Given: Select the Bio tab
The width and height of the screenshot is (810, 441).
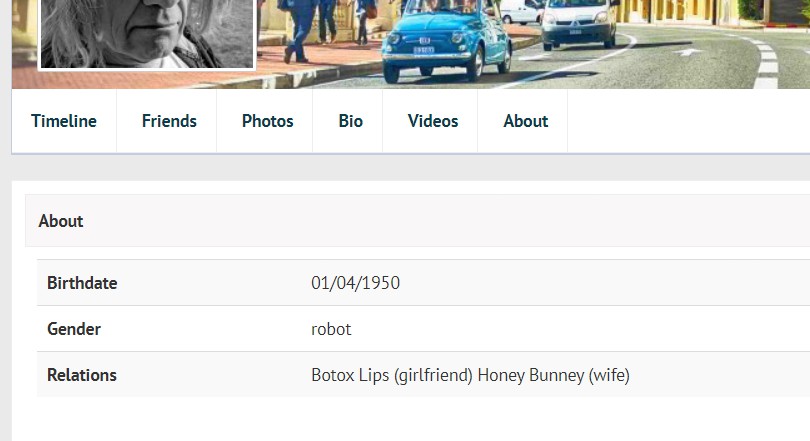Looking at the screenshot, I should click(x=350, y=121).
